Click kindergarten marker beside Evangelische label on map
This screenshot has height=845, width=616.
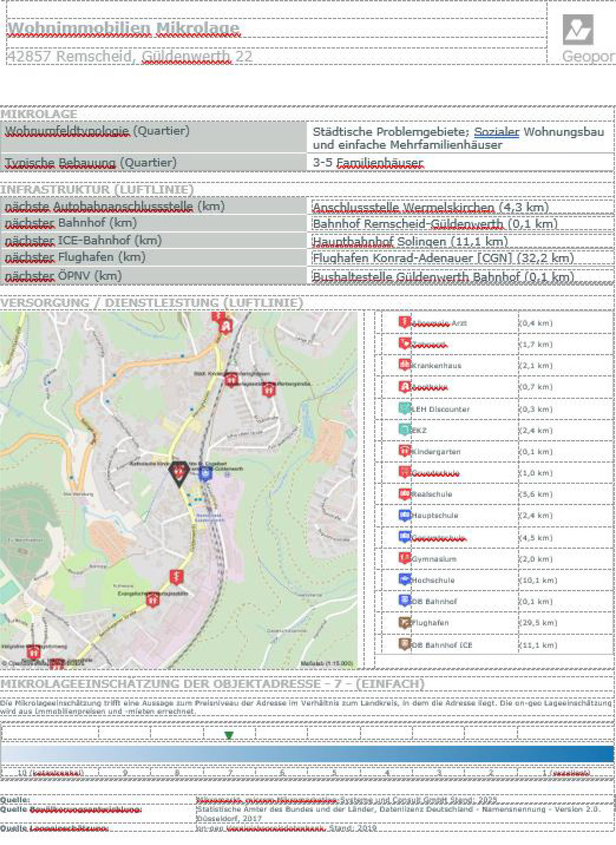pyautogui.click(x=152, y=599)
